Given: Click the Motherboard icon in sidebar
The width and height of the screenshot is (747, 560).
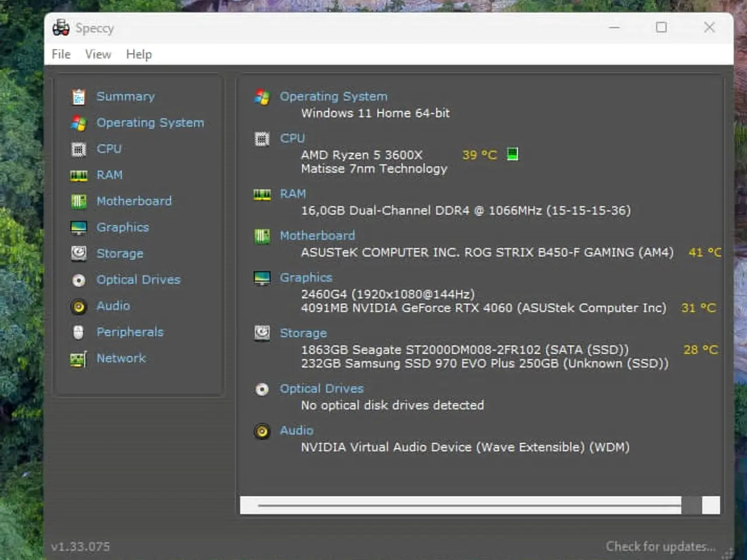Looking at the screenshot, I should click(79, 201).
